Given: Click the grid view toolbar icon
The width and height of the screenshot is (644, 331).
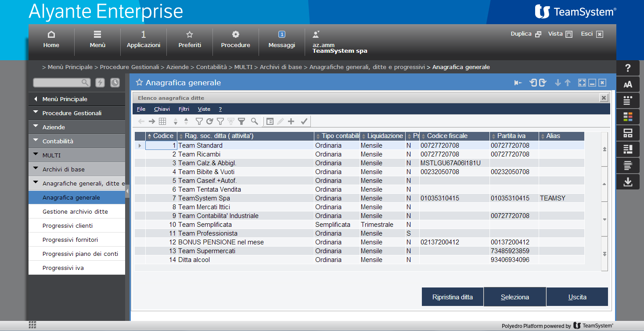Looking at the screenshot, I should pos(162,121).
